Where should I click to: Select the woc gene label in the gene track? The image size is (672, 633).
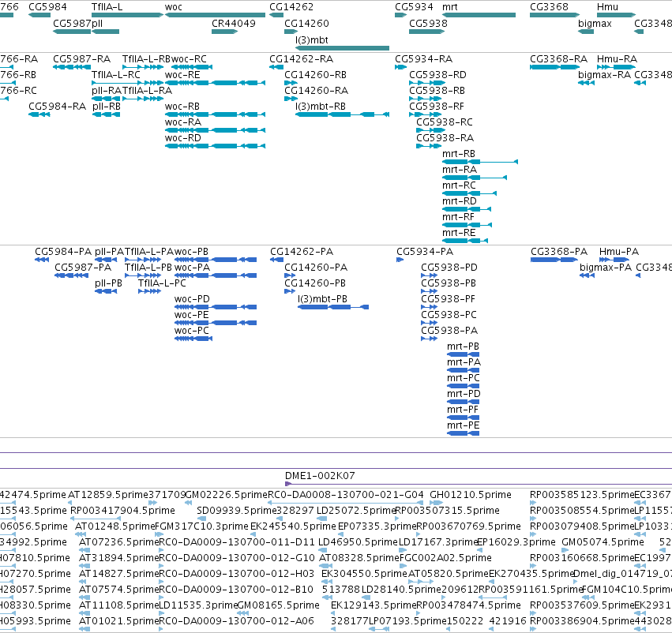[173, 7]
